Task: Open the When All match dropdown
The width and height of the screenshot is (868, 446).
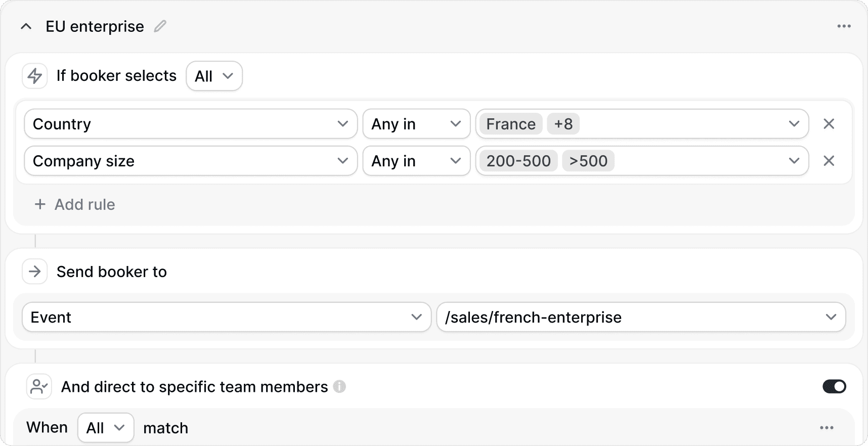Action: [x=106, y=428]
